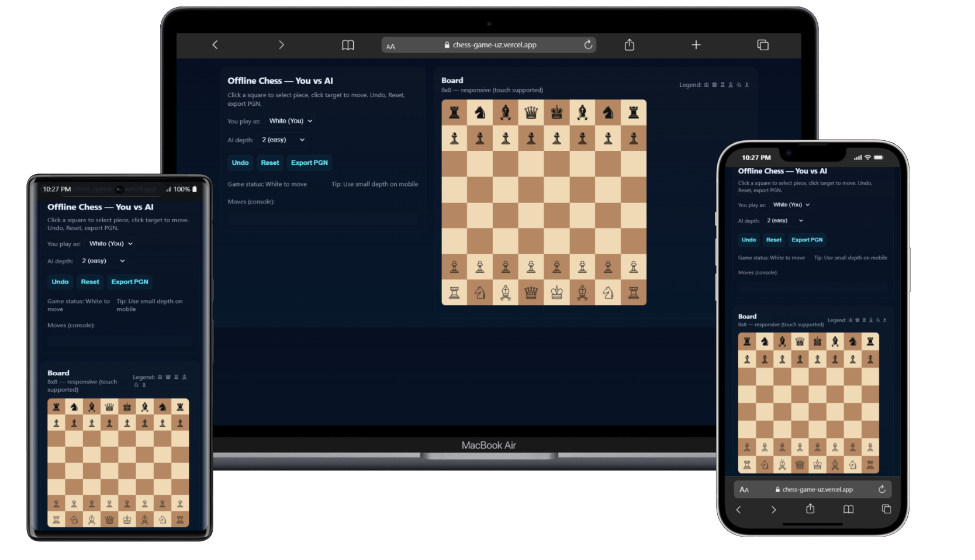
Task: Open the bookmarks icon in MacBook Safari
Action: click(x=348, y=45)
